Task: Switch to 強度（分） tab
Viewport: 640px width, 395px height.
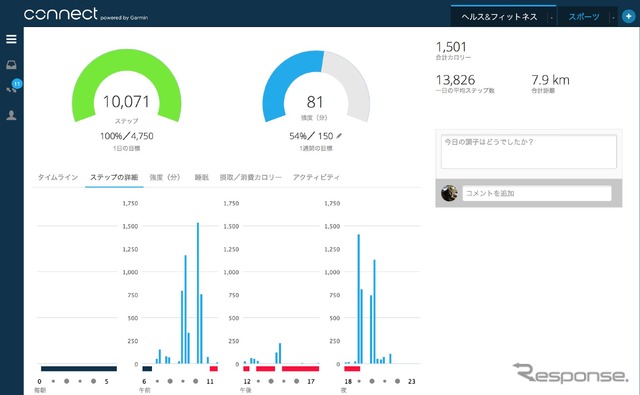Action: pos(165,177)
